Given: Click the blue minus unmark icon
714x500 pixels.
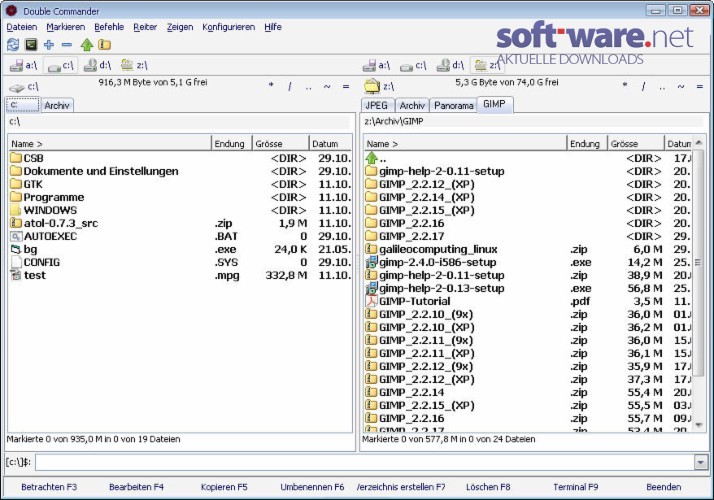Looking at the screenshot, I should 67,44.
